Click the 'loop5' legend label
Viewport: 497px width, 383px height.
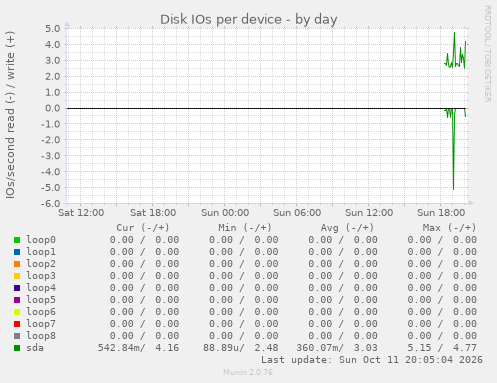click(x=41, y=300)
